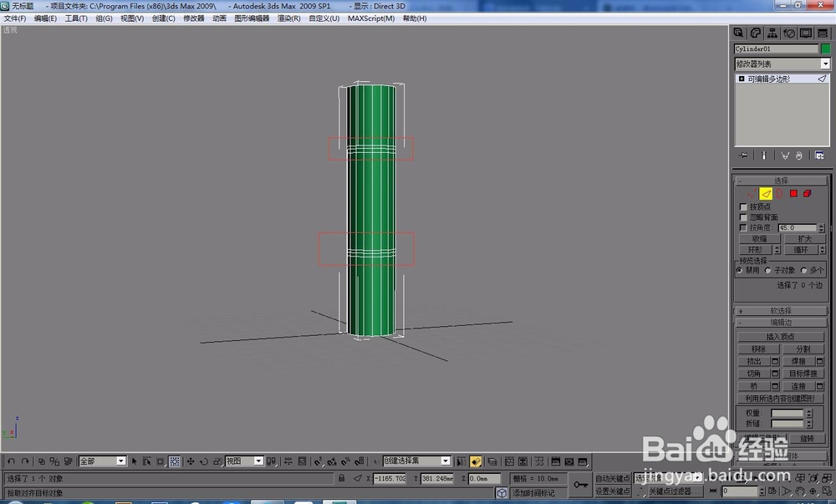Viewport: 836px width, 504px height.
Task: Open the 编辑(E) menu
Action: (45, 18)
